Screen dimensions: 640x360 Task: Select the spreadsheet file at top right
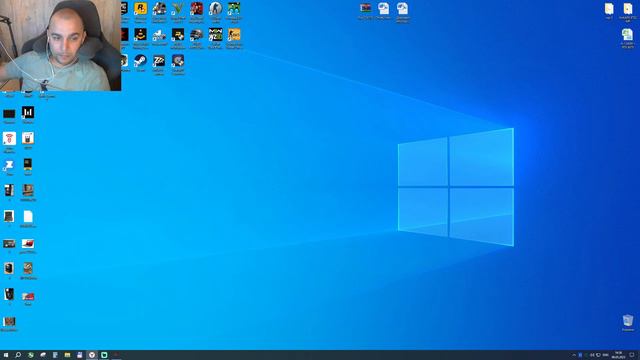(628, 35)
